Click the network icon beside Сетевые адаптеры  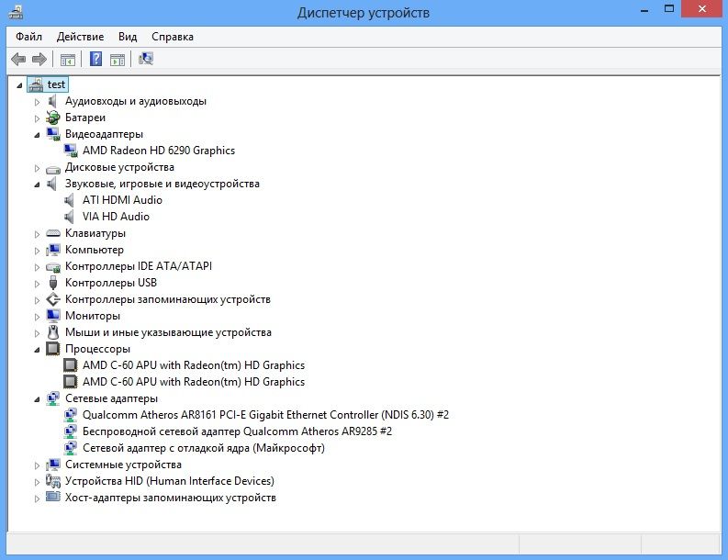(53, 398)
